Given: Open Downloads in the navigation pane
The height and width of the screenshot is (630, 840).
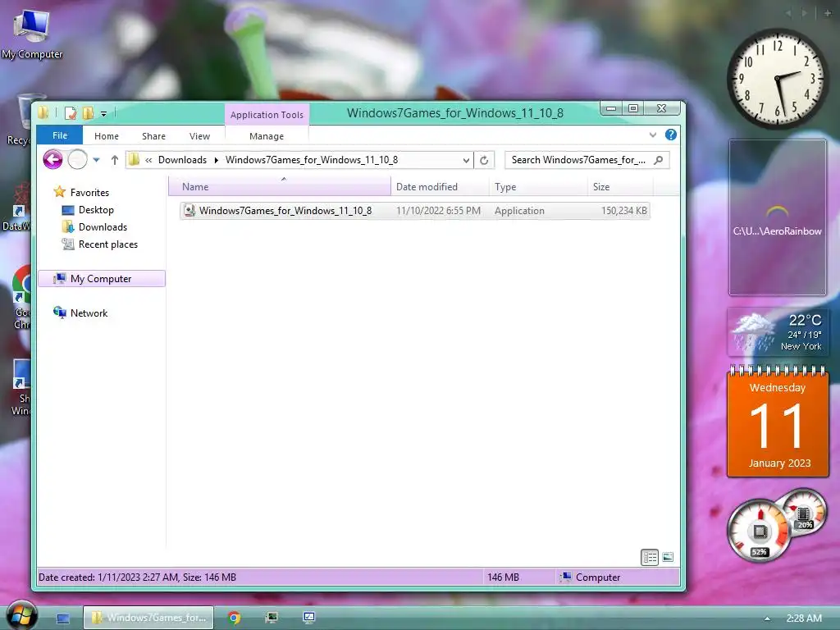Looking at the screenshot, I should coord(95,227).
